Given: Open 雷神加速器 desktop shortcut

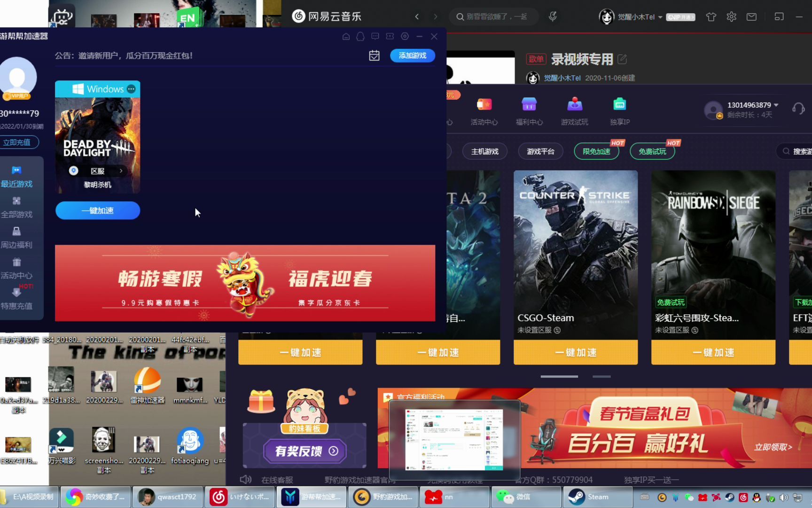Looking at the screenshot, I should pos(148,386).
